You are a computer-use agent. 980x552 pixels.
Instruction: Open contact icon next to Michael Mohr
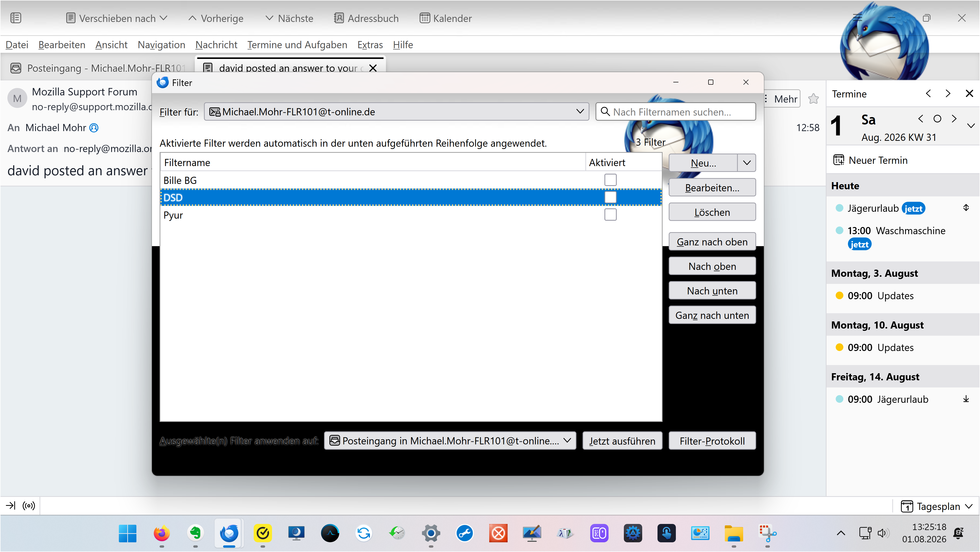point(94,128)
